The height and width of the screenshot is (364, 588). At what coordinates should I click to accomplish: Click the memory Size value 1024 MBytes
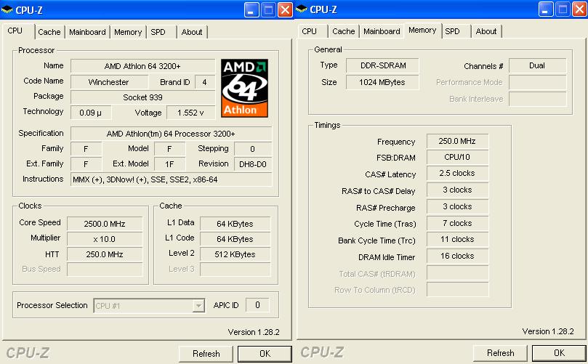(382, 82)
